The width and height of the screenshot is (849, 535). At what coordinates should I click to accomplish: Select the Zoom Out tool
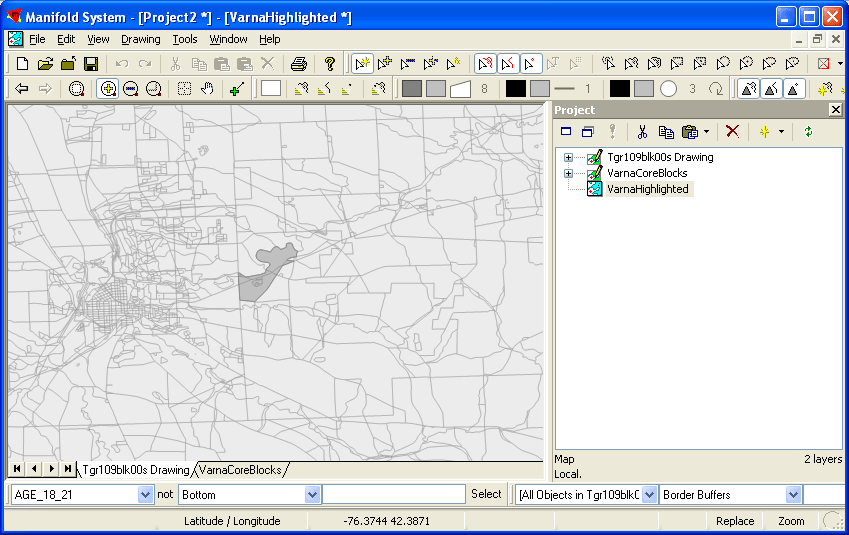[x=130, y=89]
